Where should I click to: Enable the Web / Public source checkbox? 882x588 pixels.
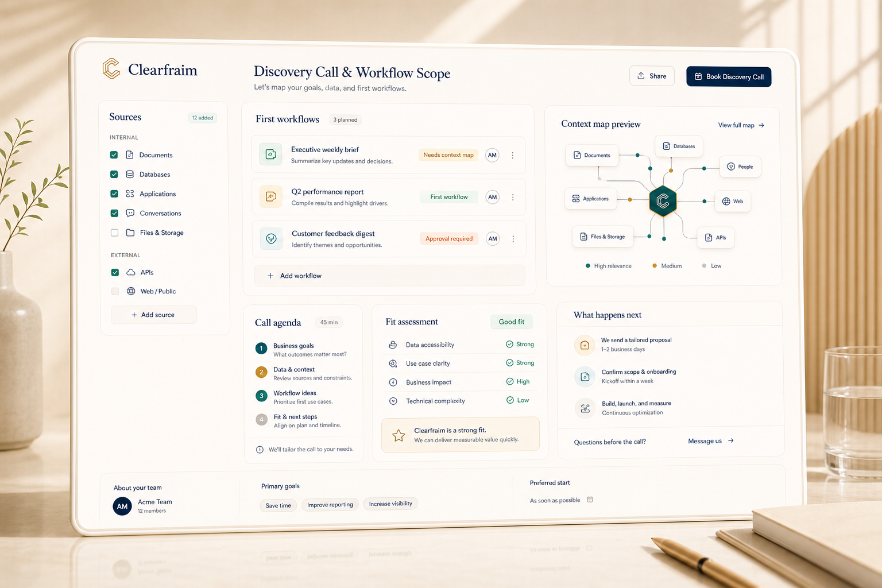click(115, 291)
